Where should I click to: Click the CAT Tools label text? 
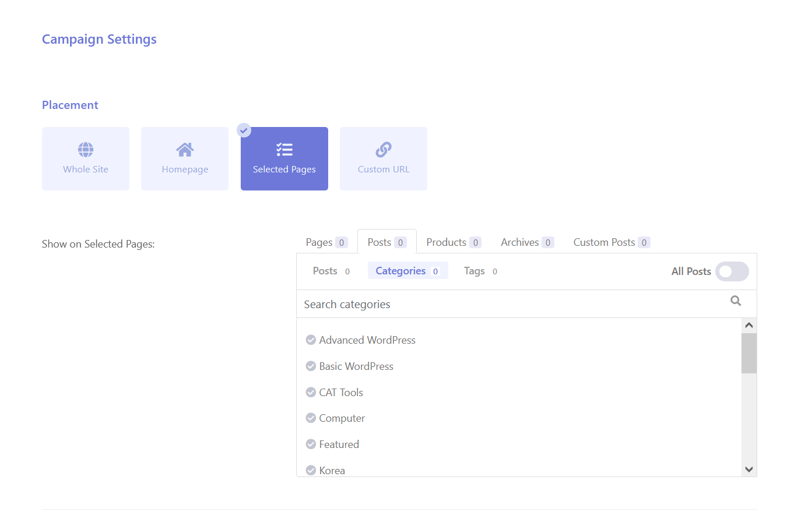click(341, 392)
